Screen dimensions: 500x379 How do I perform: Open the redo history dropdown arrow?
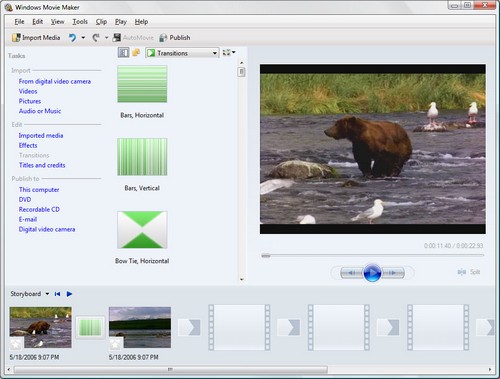[x=106, y=38]
